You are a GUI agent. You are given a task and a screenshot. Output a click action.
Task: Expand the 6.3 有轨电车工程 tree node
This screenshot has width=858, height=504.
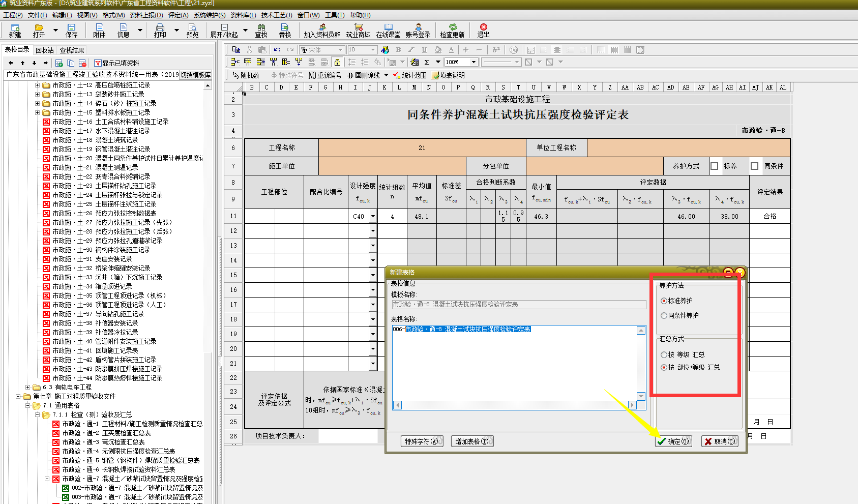point(28,388)
